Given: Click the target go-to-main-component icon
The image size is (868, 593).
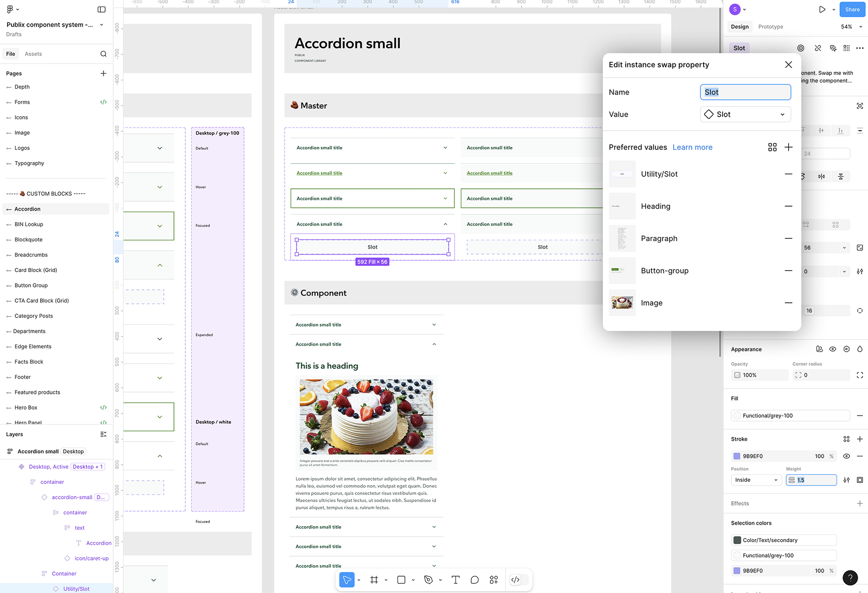Looking at the screenshot, I should (x=801, y=48).
